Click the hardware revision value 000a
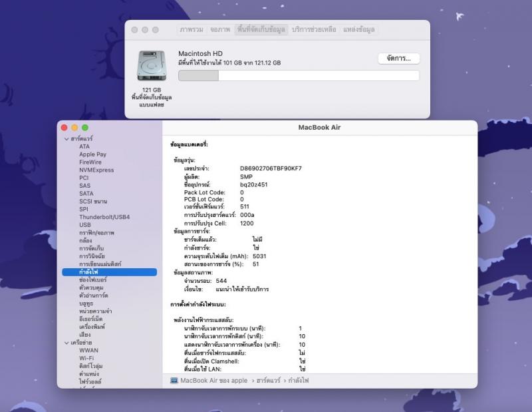 (x=247, y=215)
